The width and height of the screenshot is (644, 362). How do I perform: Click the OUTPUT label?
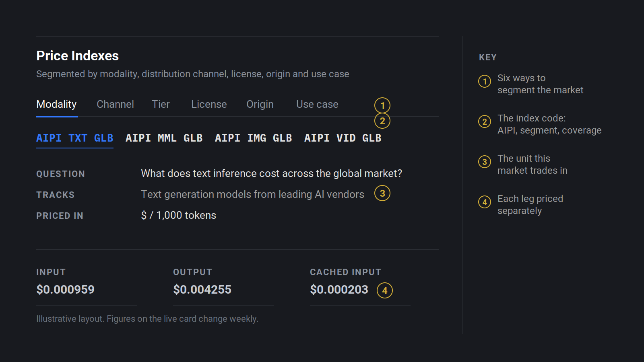[192, 272]
